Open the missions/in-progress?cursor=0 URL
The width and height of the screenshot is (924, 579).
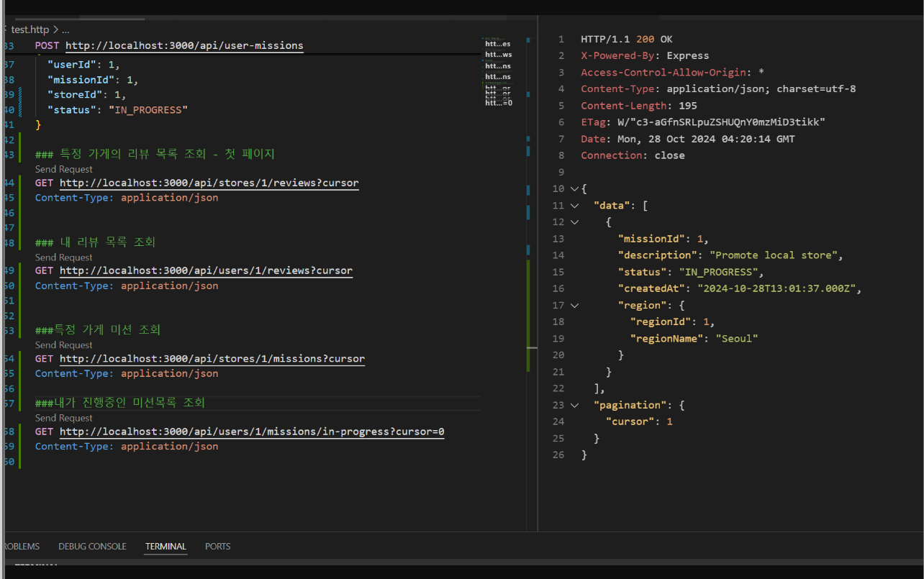point(252,432)
